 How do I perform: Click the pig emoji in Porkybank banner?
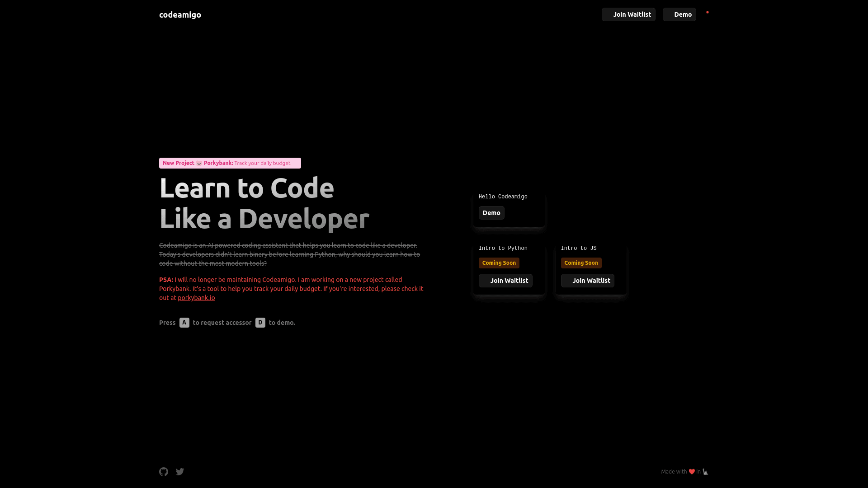pos(199,163)
